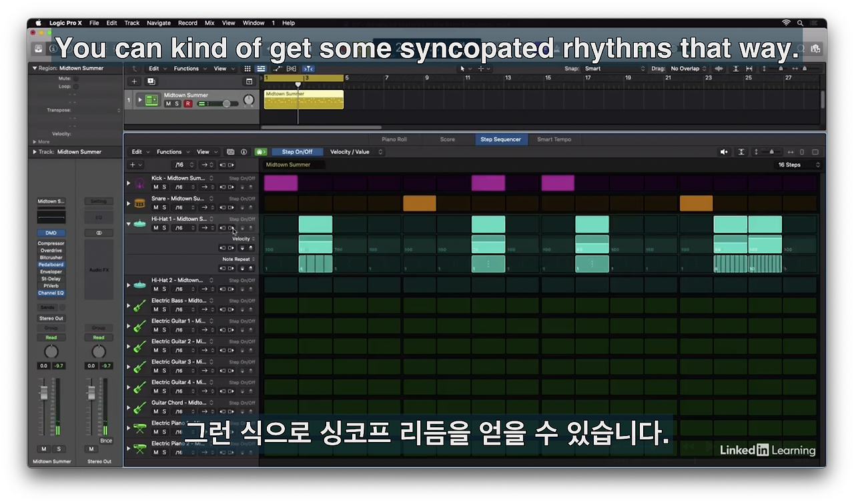Click the duplicate track icon beside the plus

click(x=151, y=81)
